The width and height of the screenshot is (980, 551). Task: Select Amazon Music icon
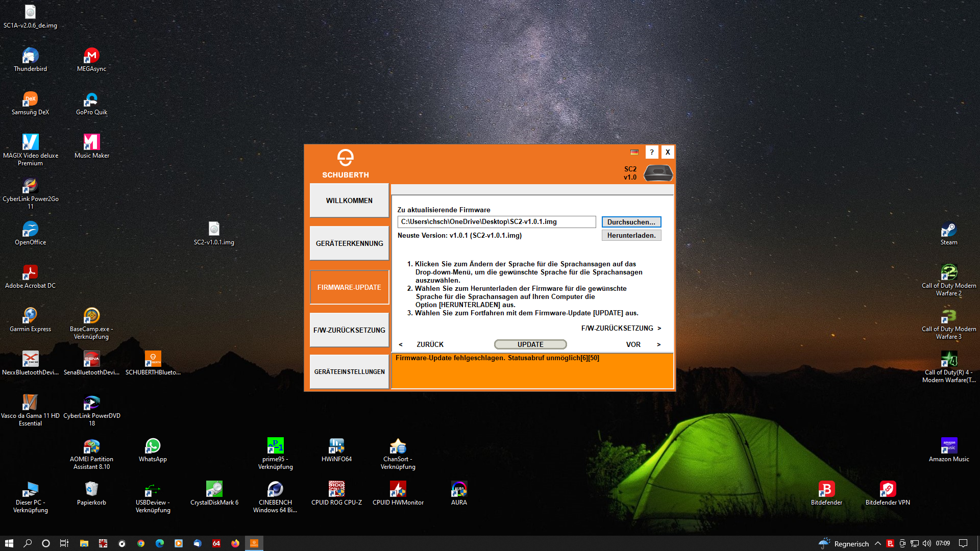click(949, 450)
